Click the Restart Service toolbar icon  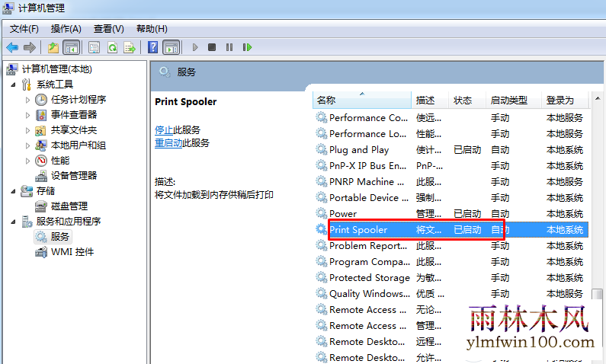[247, 47]
